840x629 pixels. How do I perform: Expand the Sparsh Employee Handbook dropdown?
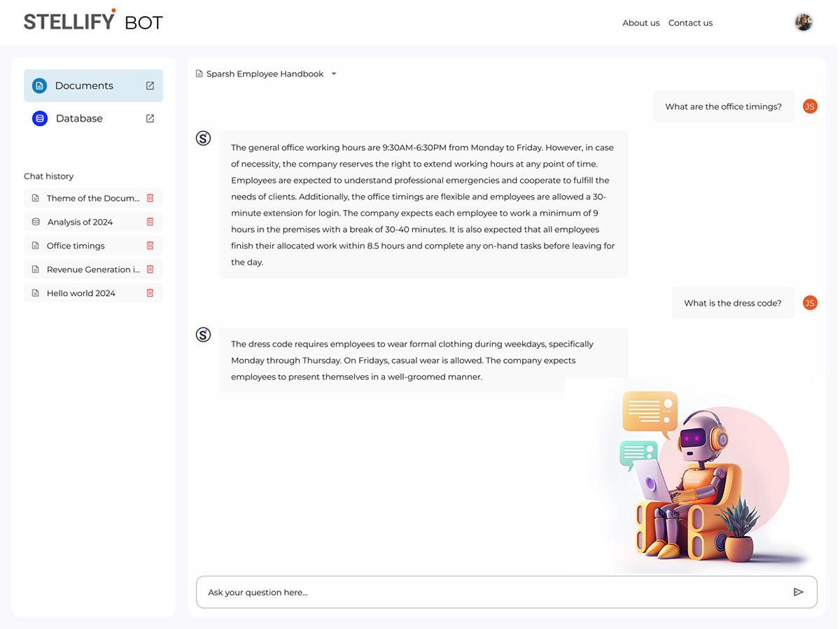click(334, 74)
